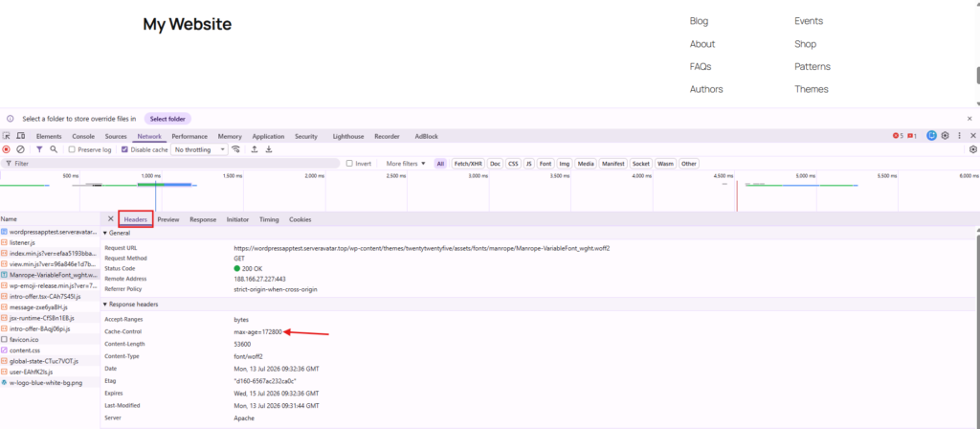980x429 pixels.
Task: Open DevTools settings gear icon
Action: [x=945, y=136]
